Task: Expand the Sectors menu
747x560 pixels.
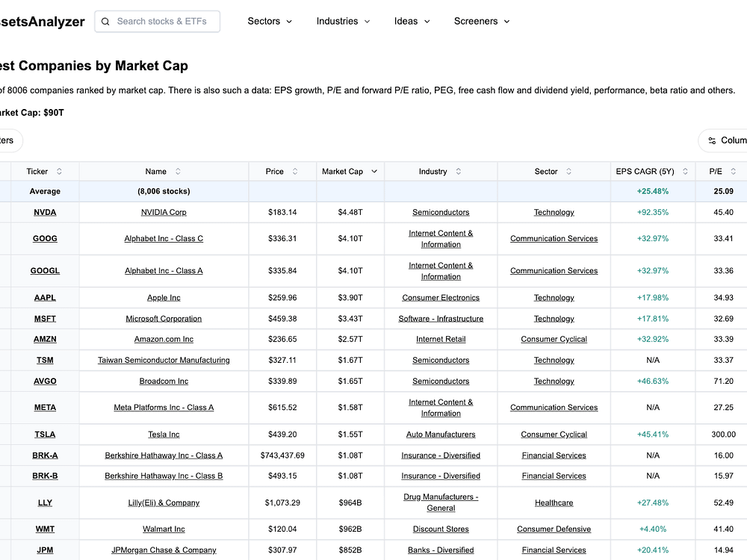Action: [x=270, y=22]
